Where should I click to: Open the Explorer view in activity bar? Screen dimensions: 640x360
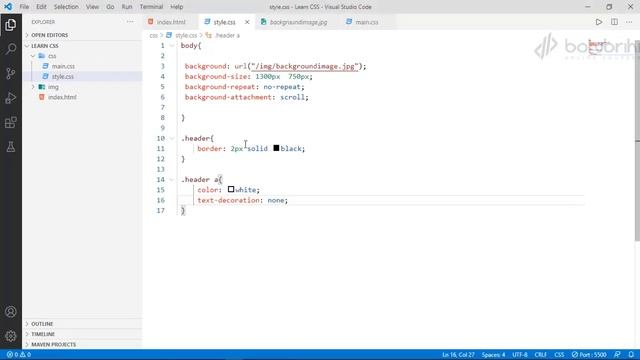tap(11, 25)
